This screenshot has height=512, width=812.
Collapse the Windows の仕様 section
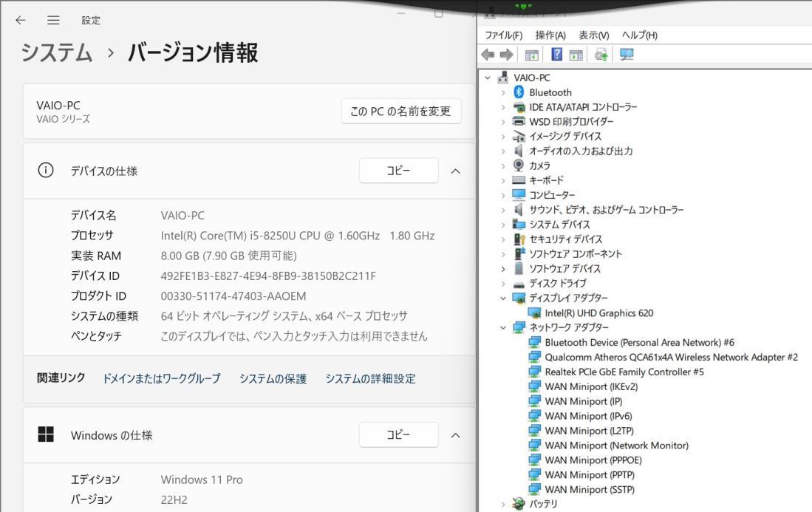[456, 434]
